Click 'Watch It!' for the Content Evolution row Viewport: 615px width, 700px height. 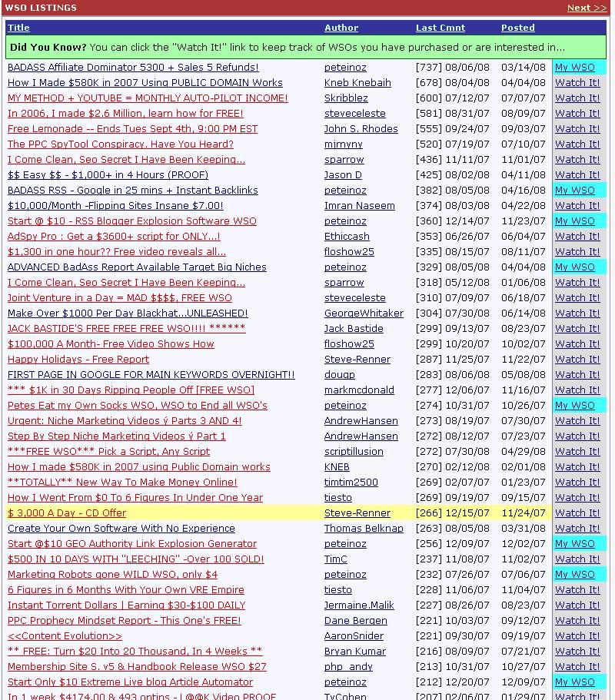point(577,636)
